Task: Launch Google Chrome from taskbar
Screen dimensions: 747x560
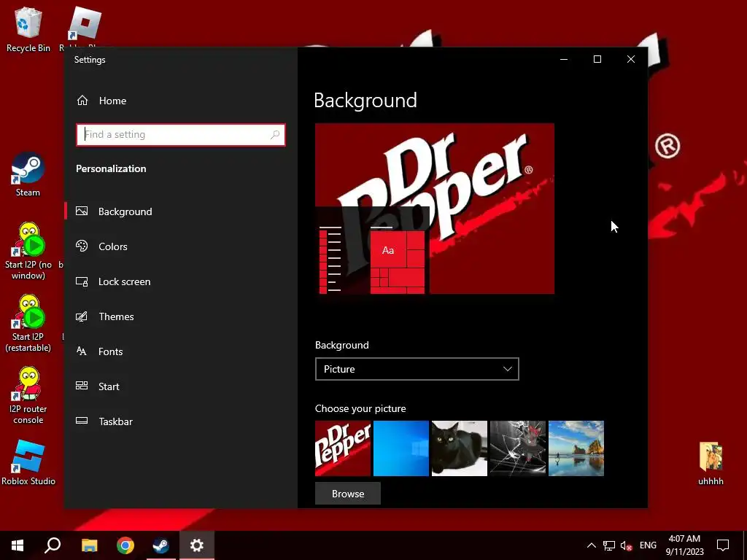Action: point(125,545)
